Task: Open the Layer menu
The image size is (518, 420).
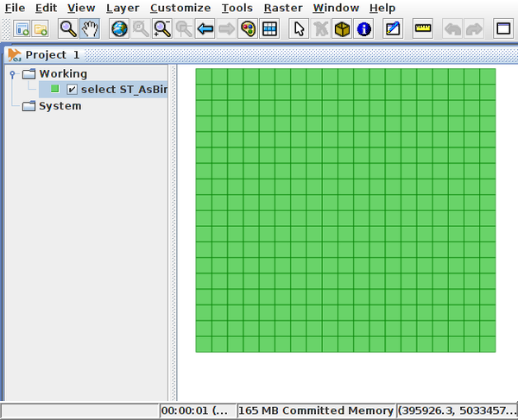Action: pyautogui.click(x=122, y=8)
